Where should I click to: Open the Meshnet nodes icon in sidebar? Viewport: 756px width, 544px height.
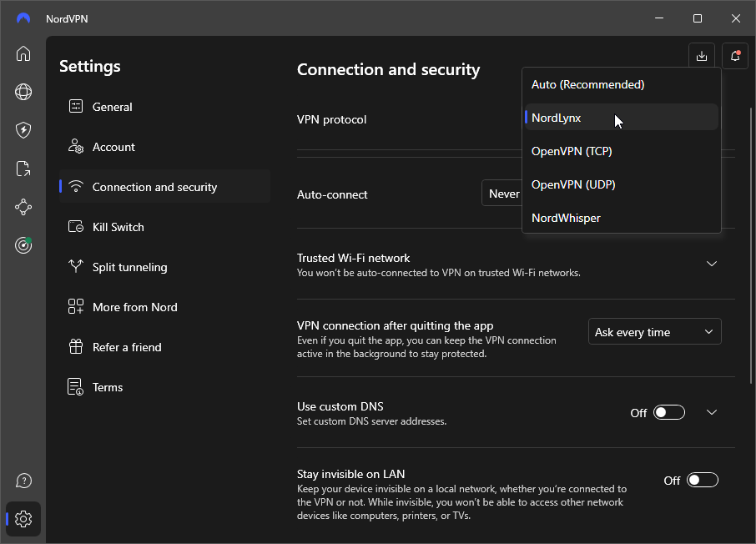tap(23, 208)
